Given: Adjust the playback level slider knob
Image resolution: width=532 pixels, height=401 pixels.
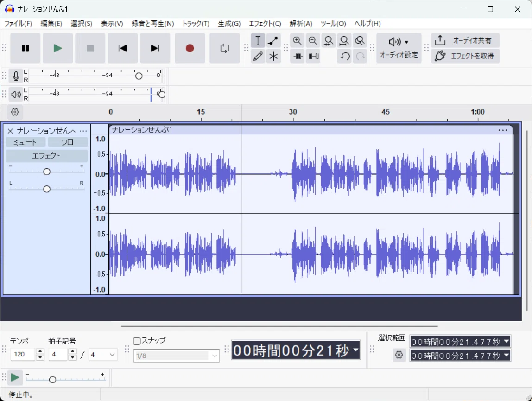Looking at the screenshot, I should pos(161,95).
